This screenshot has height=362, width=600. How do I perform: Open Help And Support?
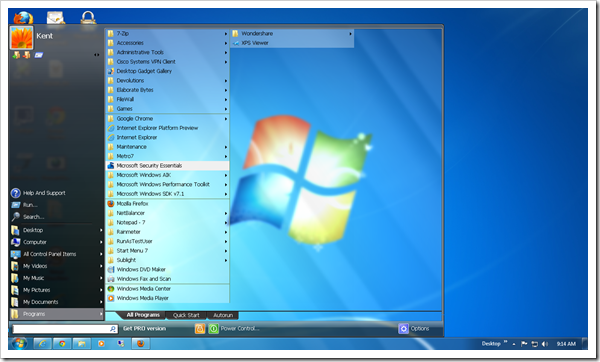tap(57, 193)
